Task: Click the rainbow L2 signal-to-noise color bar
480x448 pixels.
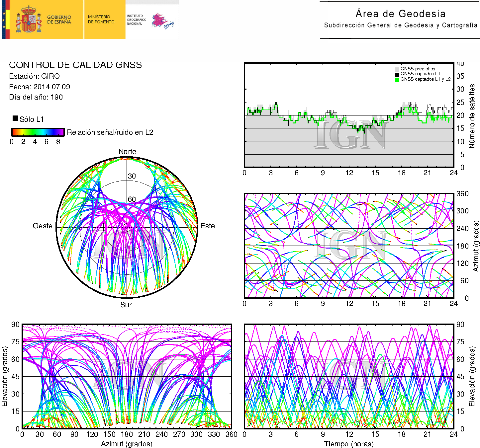Action: (38, 132)
